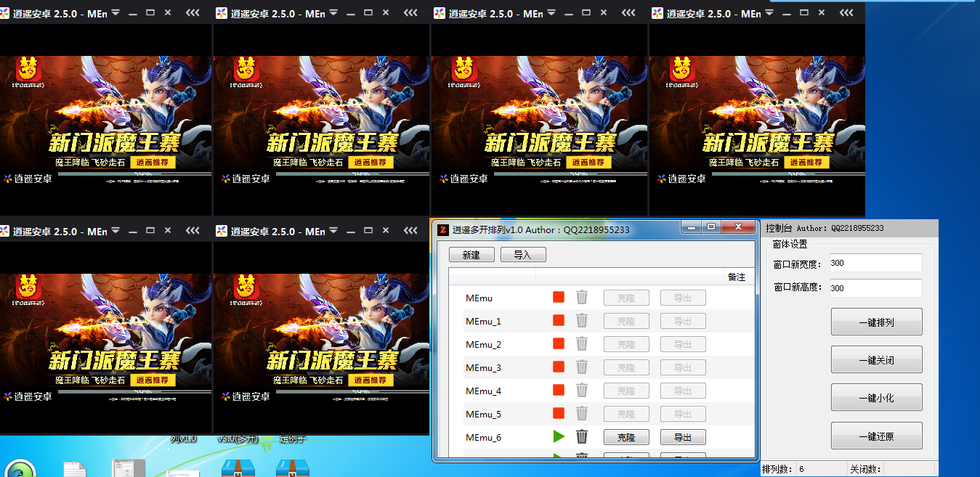980x477 pixels.
Task: Click the 一键关闭 button
Action: click(x=877, y=359)
